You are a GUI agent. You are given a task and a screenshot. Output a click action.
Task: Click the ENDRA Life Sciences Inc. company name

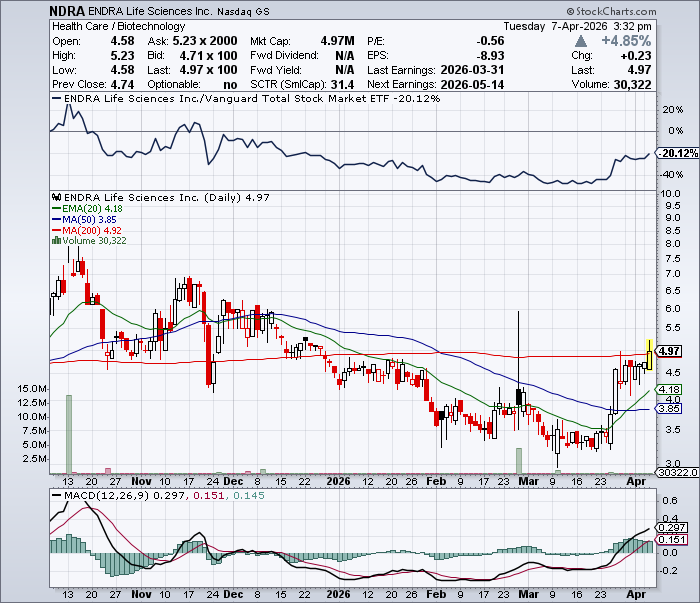pos(151,11)
